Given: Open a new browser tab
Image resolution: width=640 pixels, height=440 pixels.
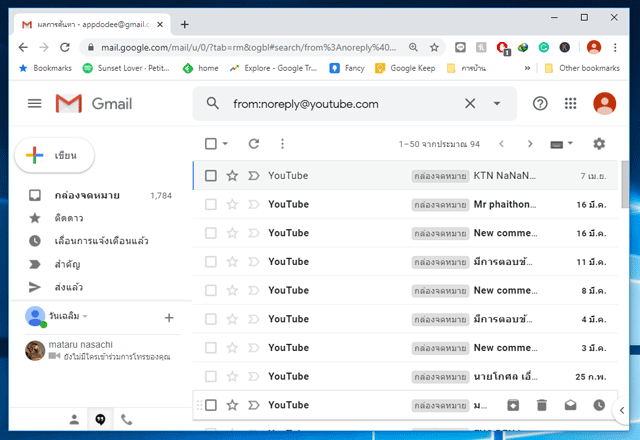Looking at the screenshot, I should coord(184,24).
